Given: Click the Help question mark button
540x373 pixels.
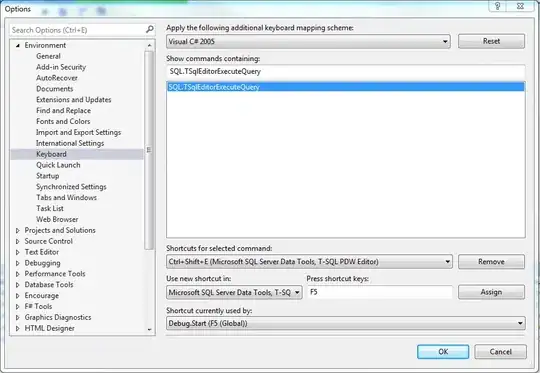Looking at the screenshot, I should (x=497, y=6).
